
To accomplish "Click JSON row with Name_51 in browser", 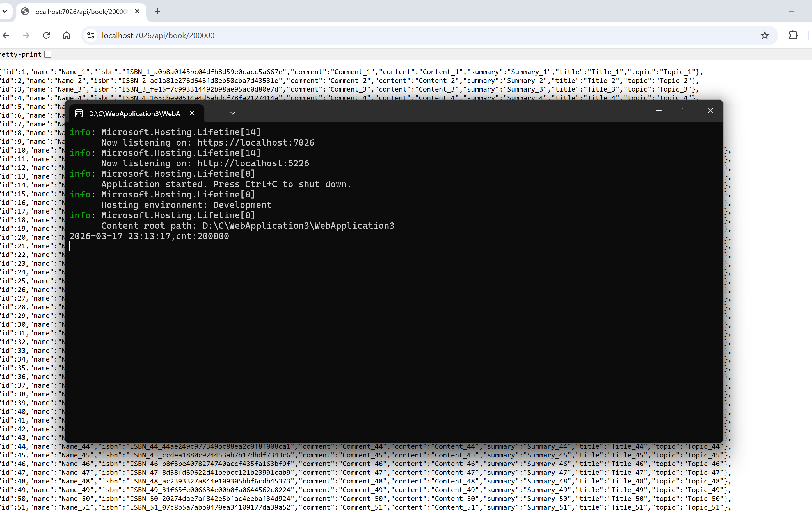I will tap(365, 508).
